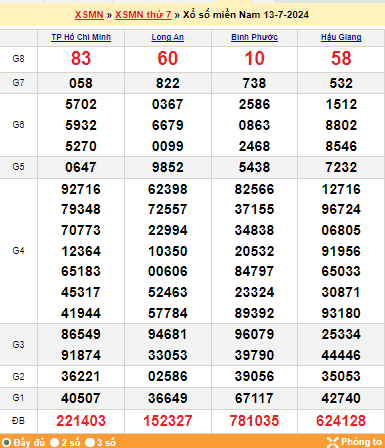Screen dimensions: 385x448
Task: Click G4 number 72557
Action: coord(168,209)
